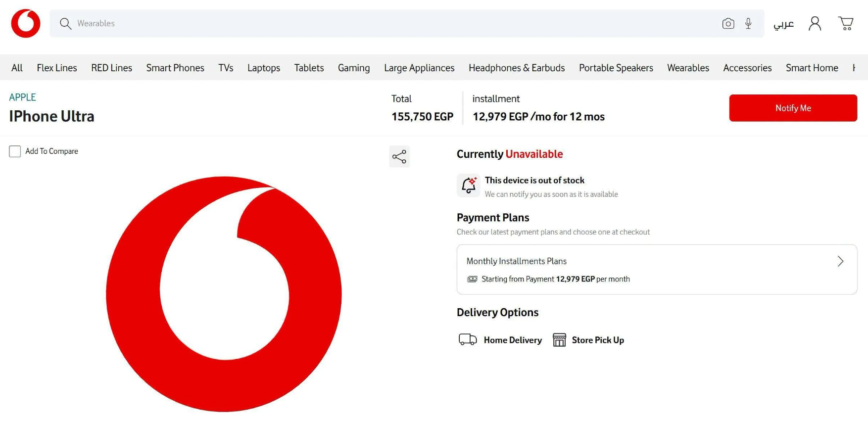Open the Monthly Installments Plans card
Screen dimensions: 868x421
[x=657, y=270]
